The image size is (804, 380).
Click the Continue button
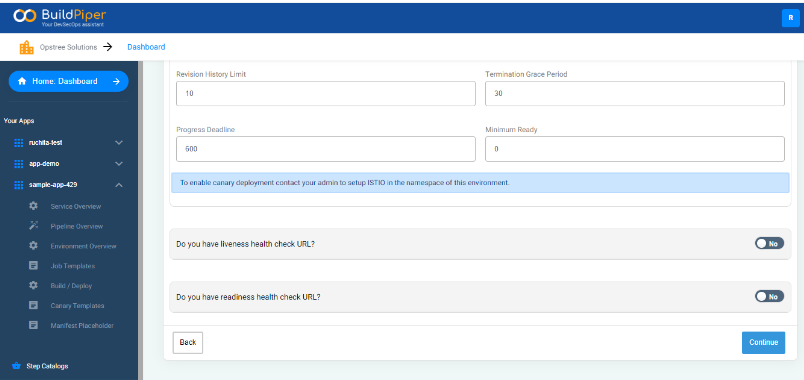click(763, 343)
